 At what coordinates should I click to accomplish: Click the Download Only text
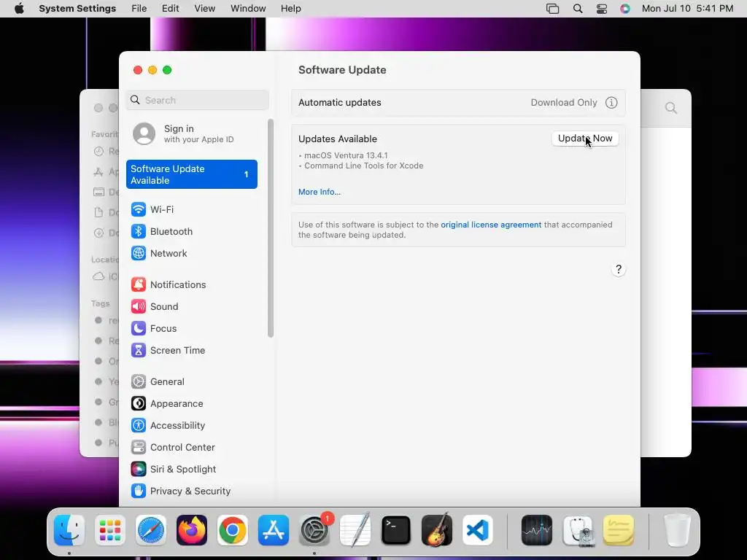(564, 102)
